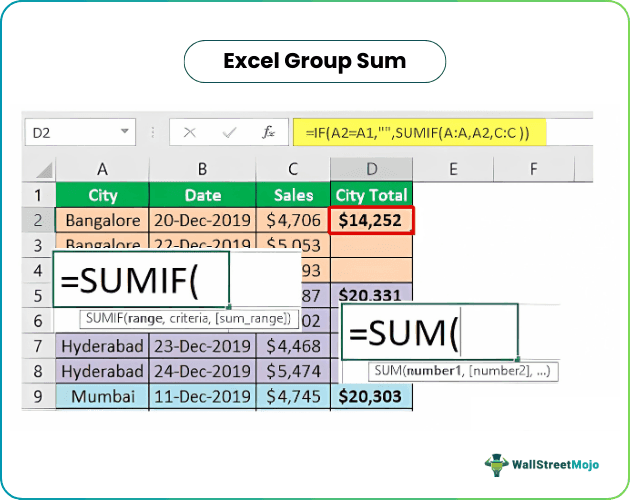
Task: Click the City Total header cell
Action: (x=371, y=195)
